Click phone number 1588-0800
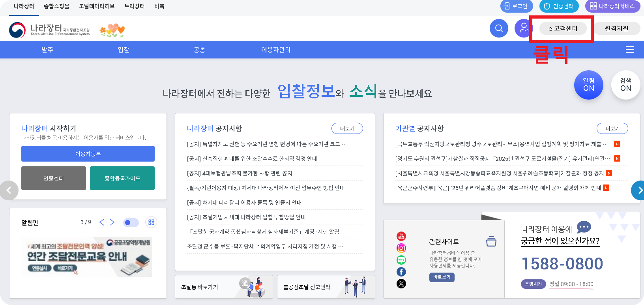The width and height of the screenshot is (644, 305). (562, 264)
